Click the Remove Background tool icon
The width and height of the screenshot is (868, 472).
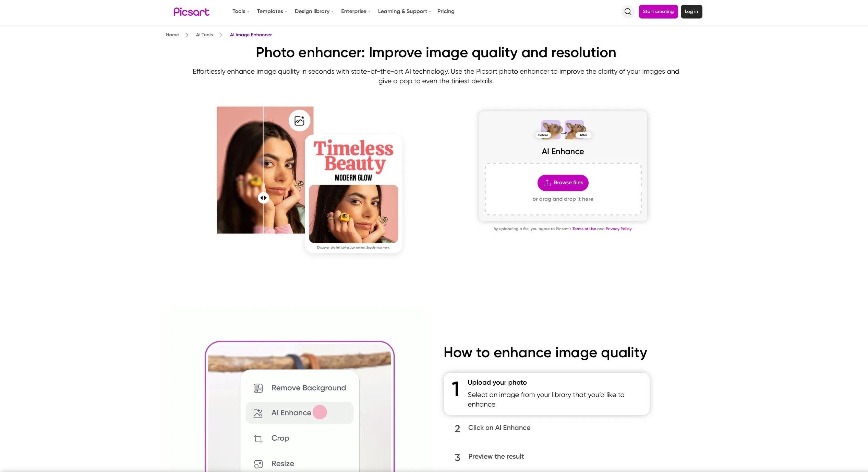click(258, 388)
